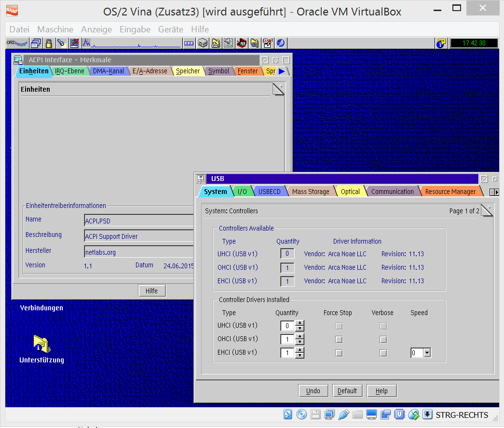Switch to Mass Storage tab

[x=311, y=192]
